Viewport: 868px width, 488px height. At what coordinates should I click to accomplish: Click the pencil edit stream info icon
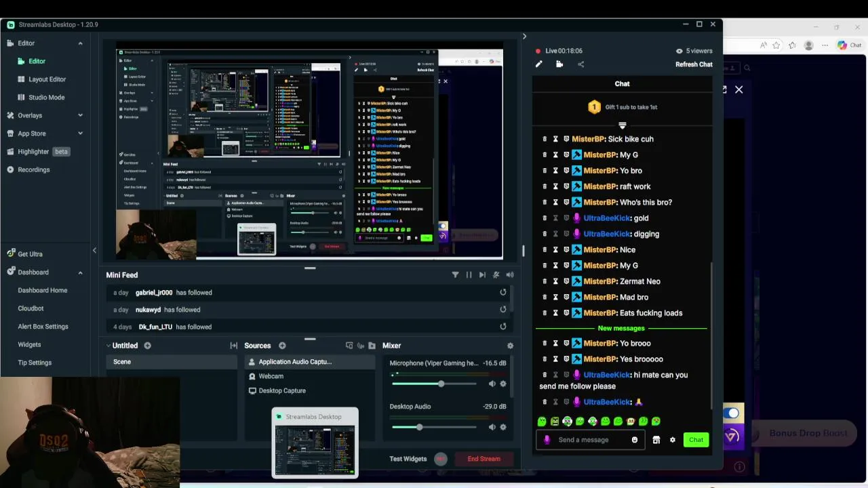(538, 64)
